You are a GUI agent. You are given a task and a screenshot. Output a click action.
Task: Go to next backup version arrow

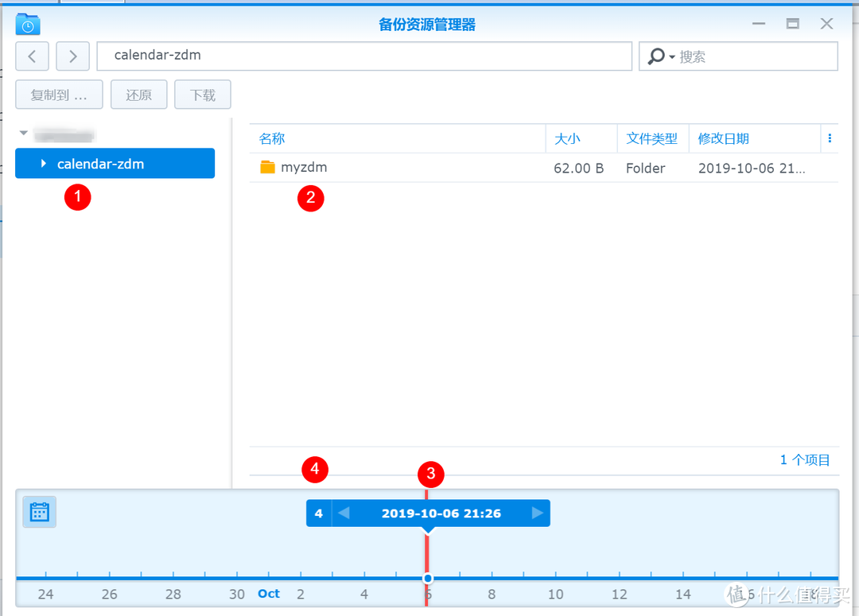[x=538, y=513]
